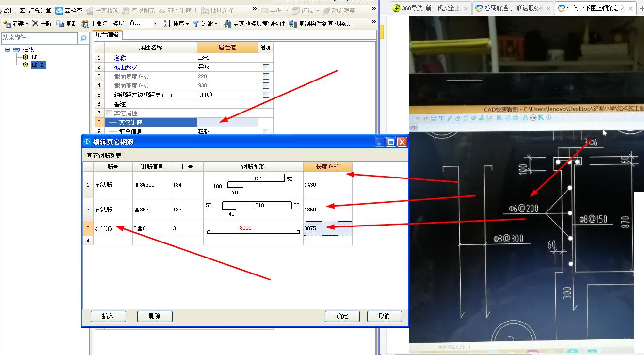Toggle 附加 checkbox for 截面高度 row
Viewport: 644px width, 355px height.
(266, 85)
